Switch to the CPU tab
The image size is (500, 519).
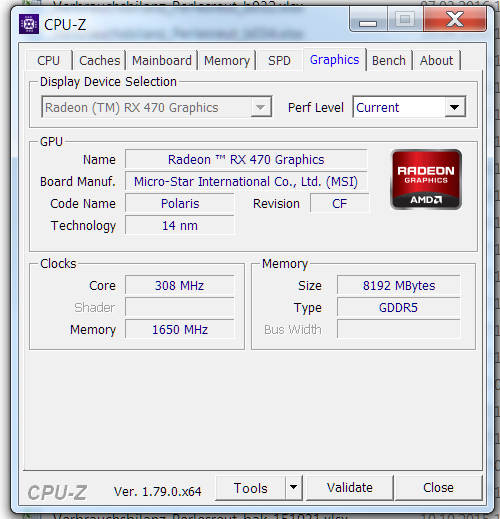[49, 61]
